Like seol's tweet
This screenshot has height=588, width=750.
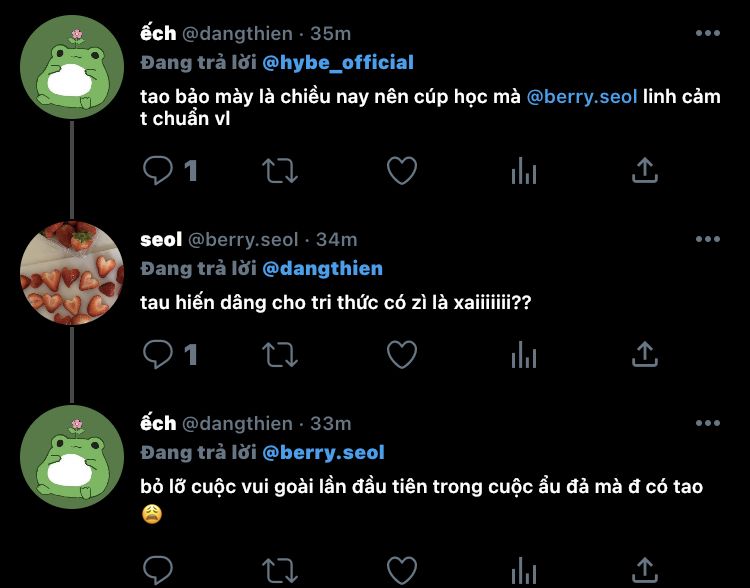point(401,354)
